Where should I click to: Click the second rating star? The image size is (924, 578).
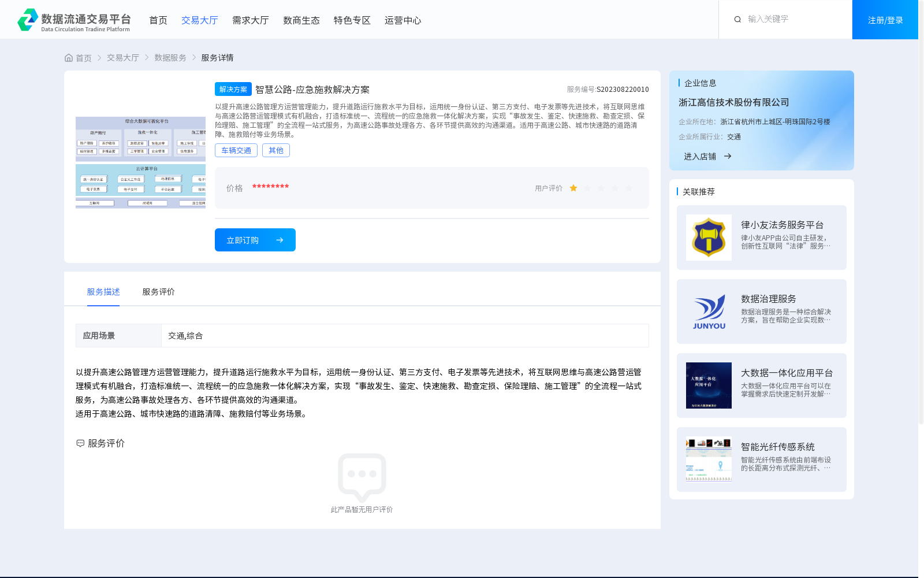pyautogui.click(x=587, y=188)
